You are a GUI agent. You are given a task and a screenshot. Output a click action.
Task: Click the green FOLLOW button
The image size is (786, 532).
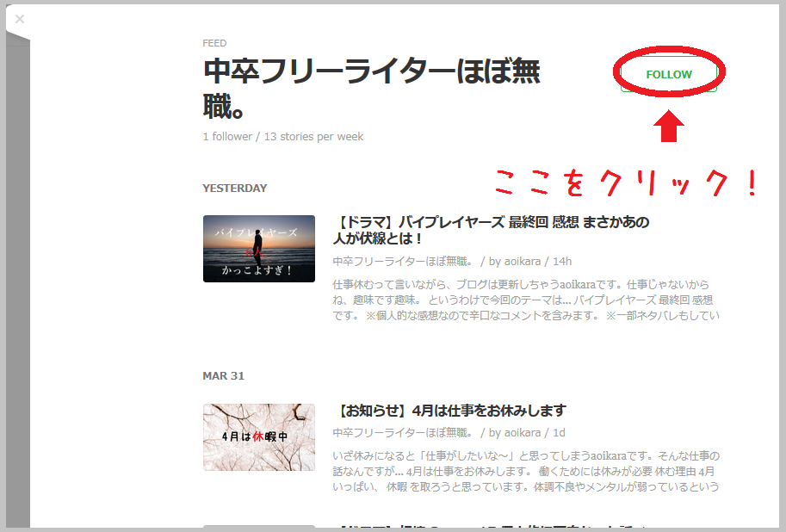coord(669,74)
